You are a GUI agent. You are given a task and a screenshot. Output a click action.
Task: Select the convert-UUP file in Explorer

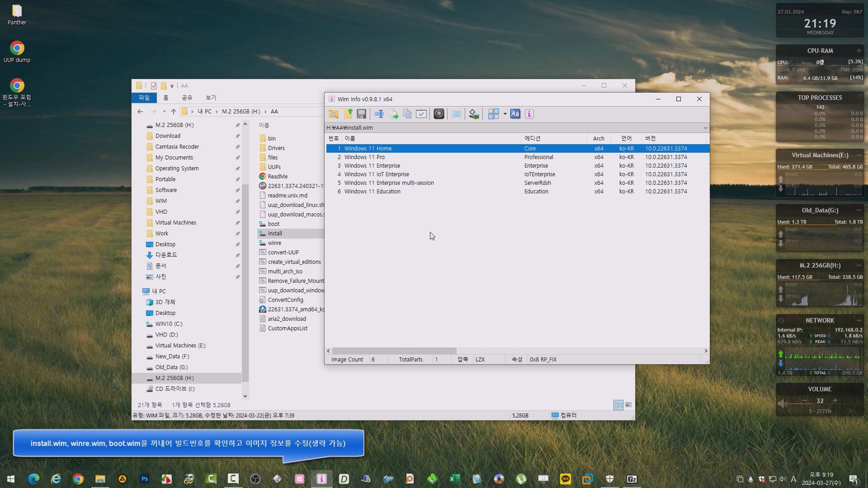click(283, 253)
